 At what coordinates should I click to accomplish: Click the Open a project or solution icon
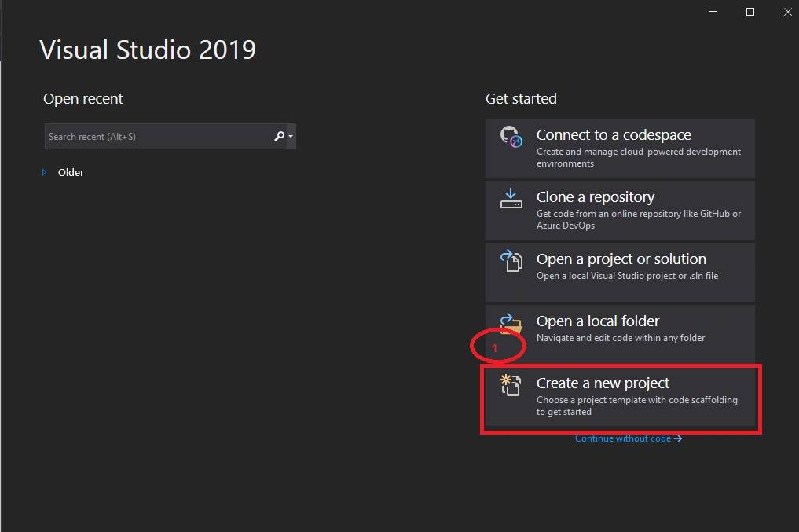click(x=511, y=260)
